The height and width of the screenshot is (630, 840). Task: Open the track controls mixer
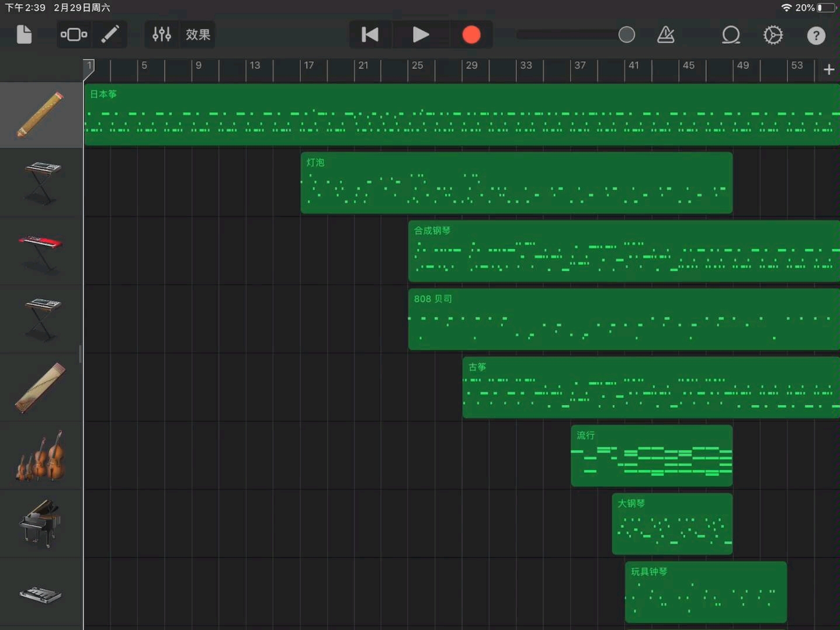tap(162, 34)
